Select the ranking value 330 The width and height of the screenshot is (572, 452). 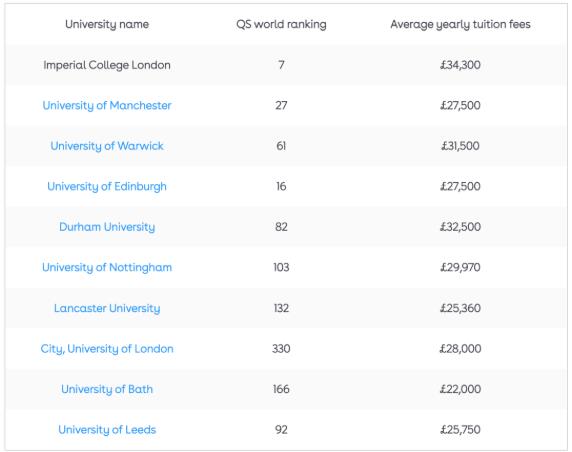281,349
